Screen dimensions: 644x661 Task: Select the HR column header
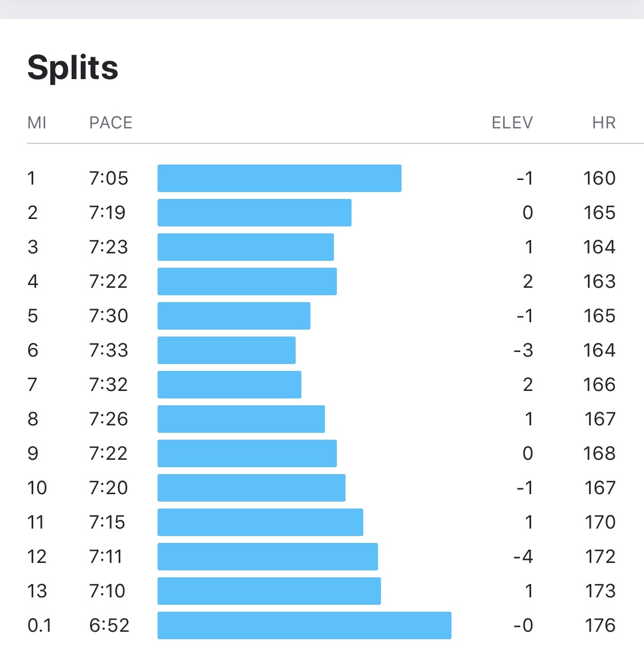pos(603,123)
